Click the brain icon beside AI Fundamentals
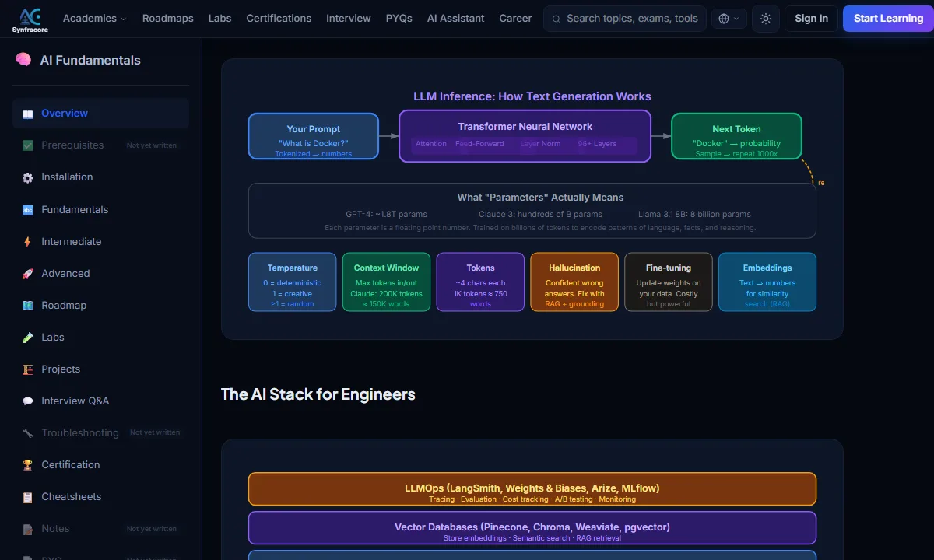934x560 pixels. 23,60
